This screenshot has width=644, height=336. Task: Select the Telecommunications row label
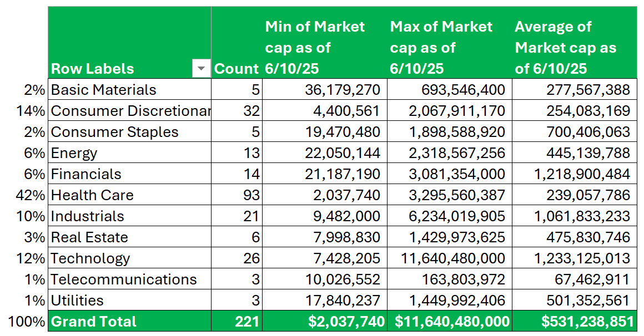pos(129,278)
